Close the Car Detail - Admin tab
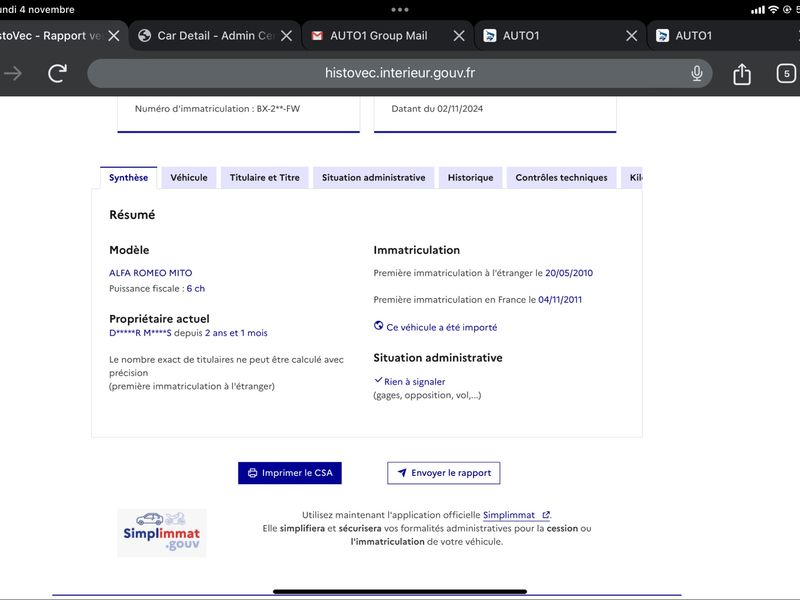Screen dimensions: 800x600 click(287, 36)
